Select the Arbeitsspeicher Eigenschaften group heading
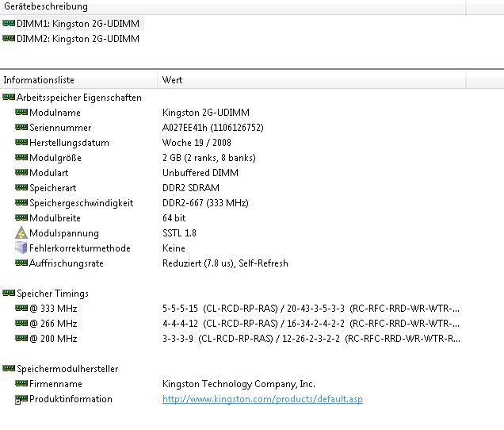 pyautogui.click(x=79, y=98)
